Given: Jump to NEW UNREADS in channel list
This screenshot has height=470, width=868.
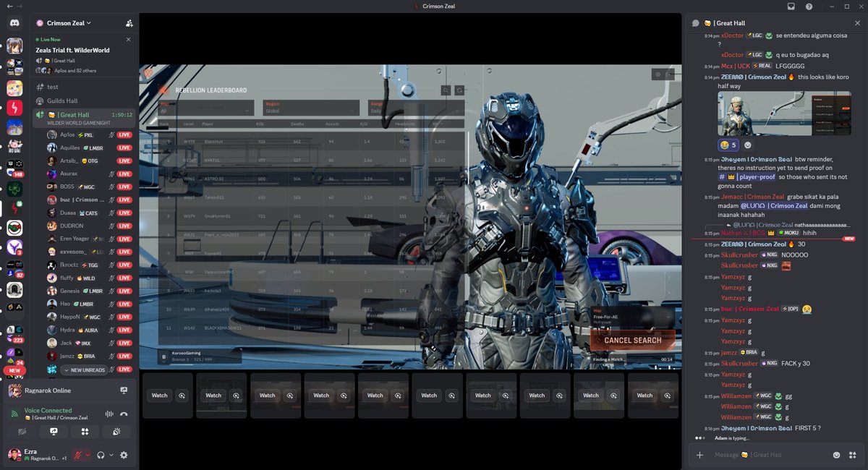Looking at the screenshot, I should point(84,370).
